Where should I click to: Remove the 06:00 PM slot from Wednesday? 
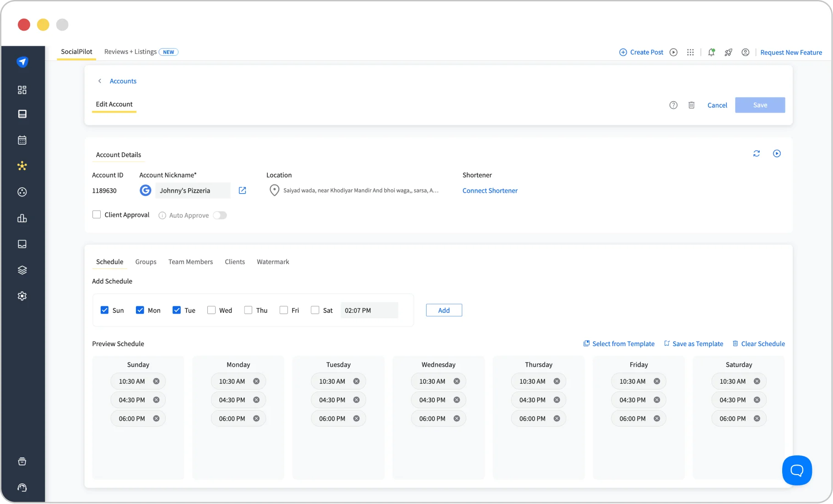click(x=456, y=418)
